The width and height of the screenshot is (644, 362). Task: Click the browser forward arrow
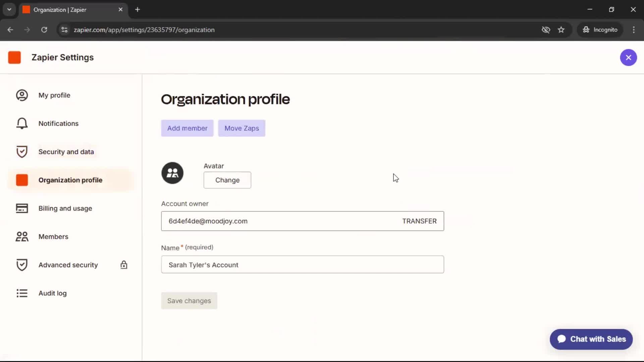[27, 30]
